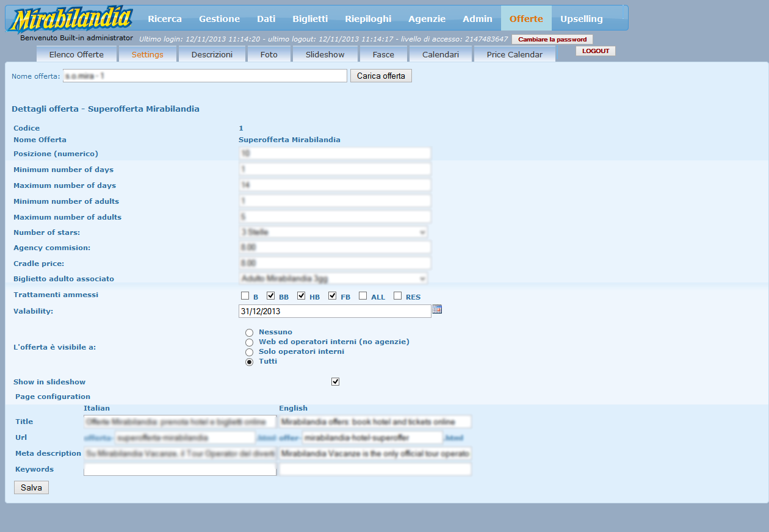The width and height of the screenshot is (769, 532).
Task: Click the Maximum number of days field
Action: click(x=335, y=185)
